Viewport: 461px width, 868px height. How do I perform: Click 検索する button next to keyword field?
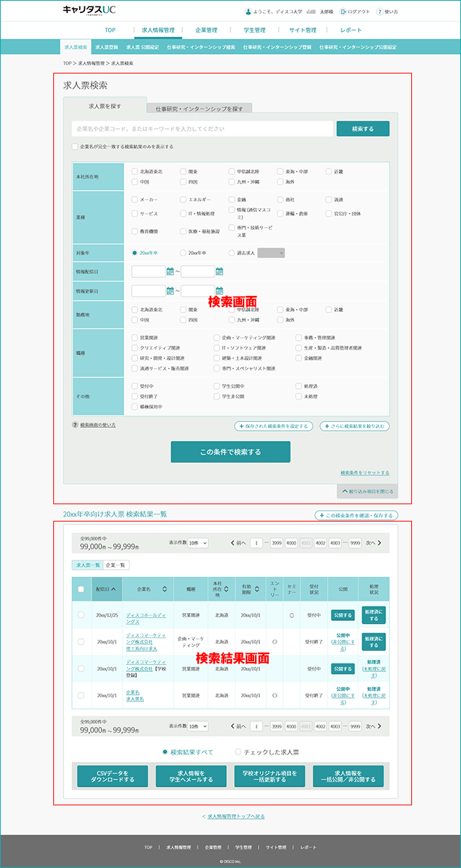pyautogui.click(x=363, y=128)
